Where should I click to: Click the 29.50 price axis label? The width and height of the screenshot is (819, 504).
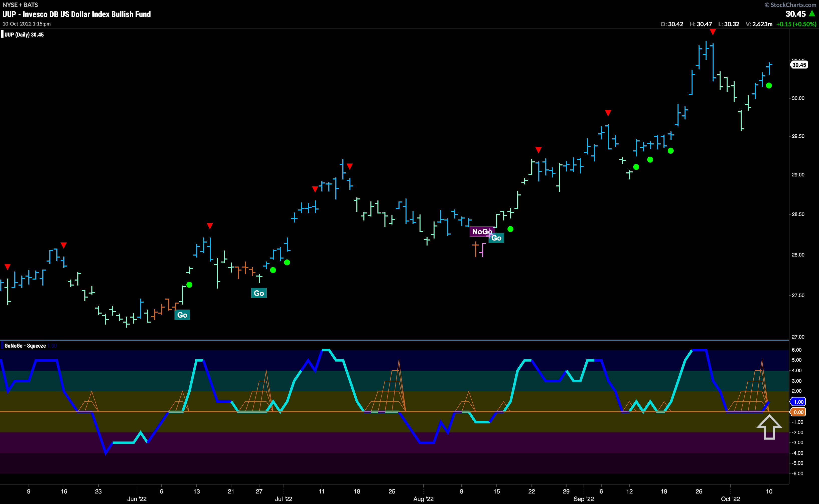[798, 136]
